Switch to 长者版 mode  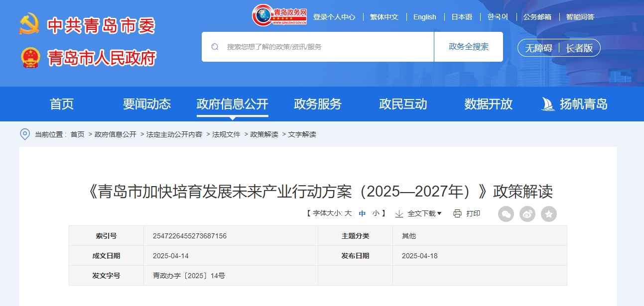pos(579,48)
